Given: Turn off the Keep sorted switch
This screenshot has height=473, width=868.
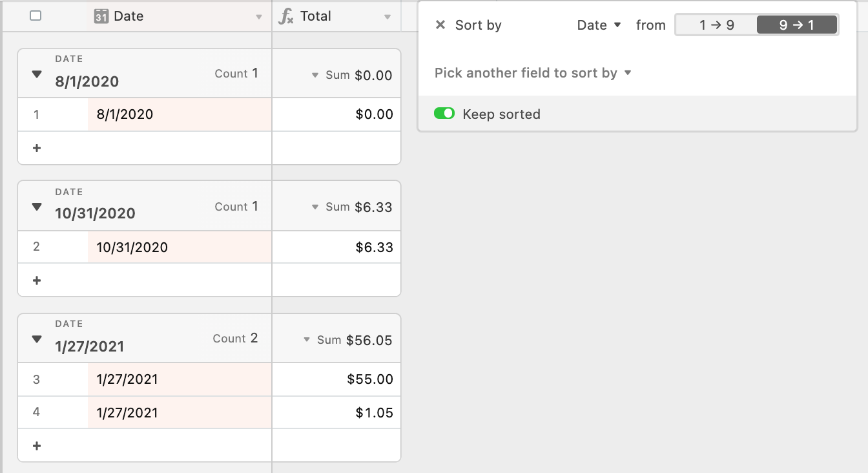Looking at the screenshot, I should [x=444, y=114].
